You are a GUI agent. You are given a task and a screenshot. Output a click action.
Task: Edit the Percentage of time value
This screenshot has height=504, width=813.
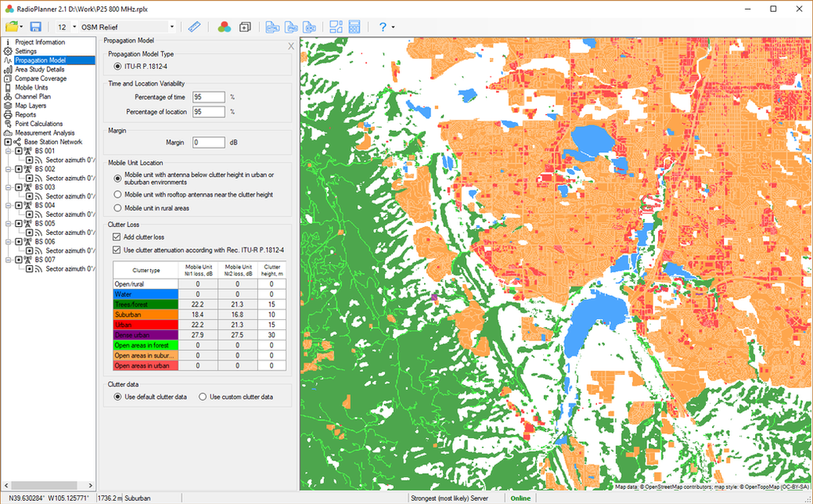[x=207, y=97]
